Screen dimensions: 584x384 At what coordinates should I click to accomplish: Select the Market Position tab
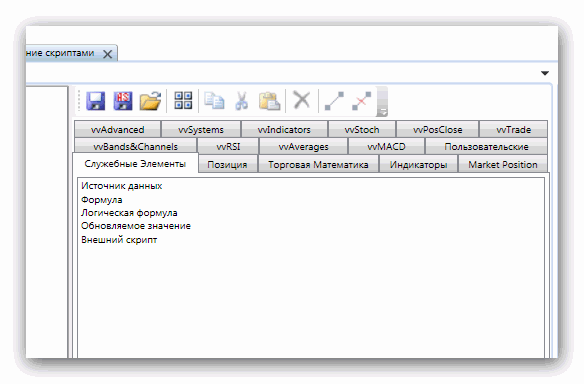[503, 165]
